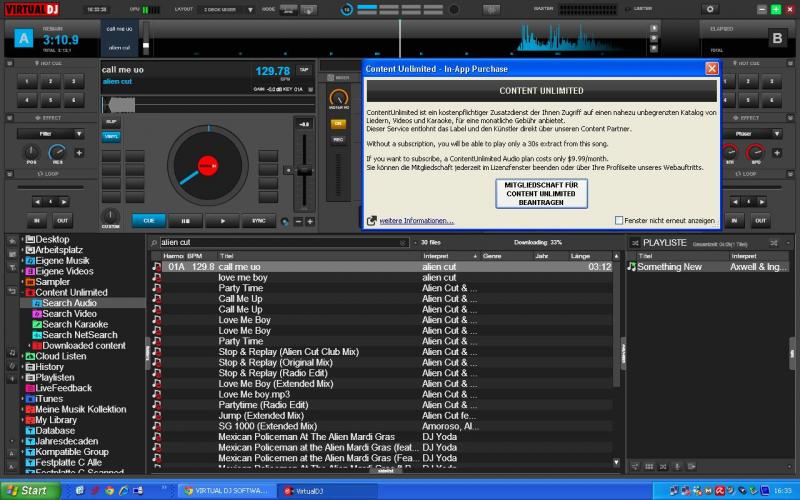The height and width of the screenshot is (500, 800).
Task: Expand the Eigene Musik node
Action: (x=22, y=261)
